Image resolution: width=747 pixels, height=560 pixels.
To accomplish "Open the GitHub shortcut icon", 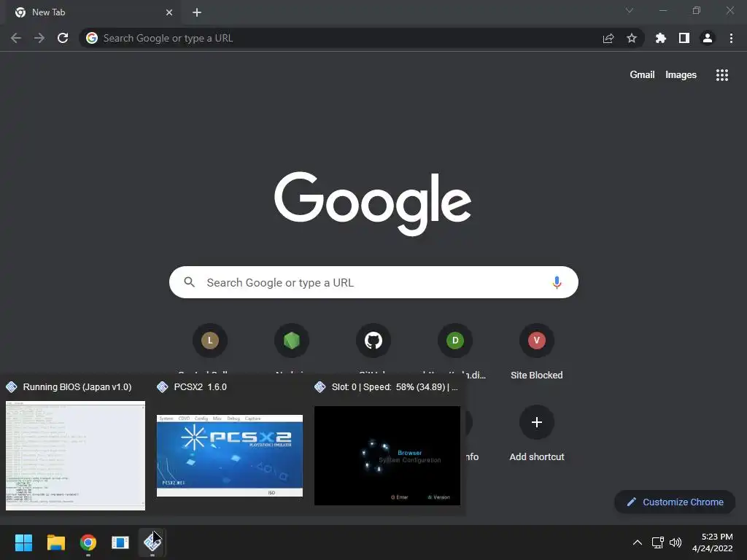I will (x=373, y=341).
